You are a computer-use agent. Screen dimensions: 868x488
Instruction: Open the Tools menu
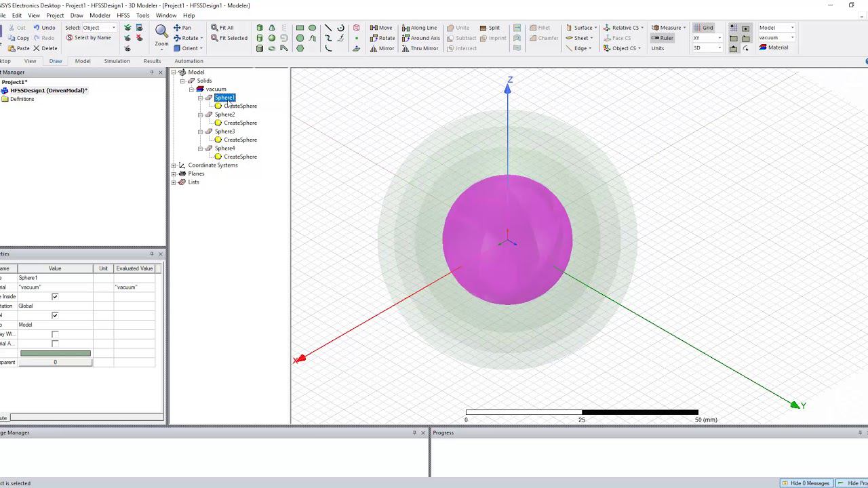(142, 16)
